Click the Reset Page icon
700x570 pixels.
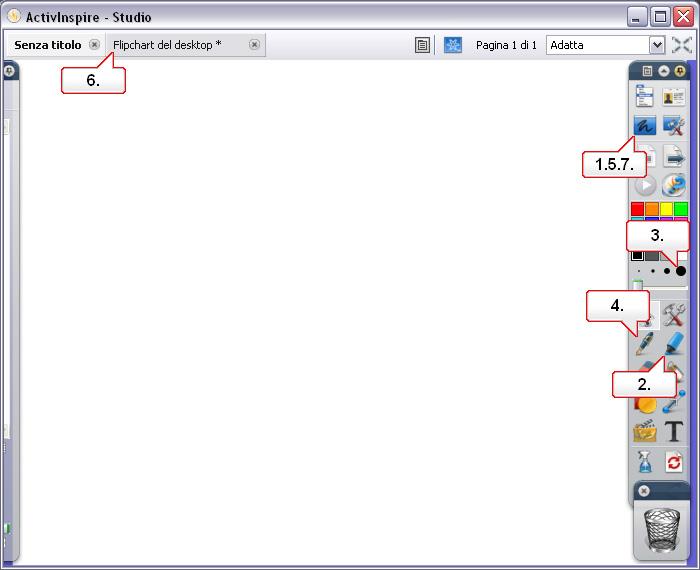[x=674, y=462]
